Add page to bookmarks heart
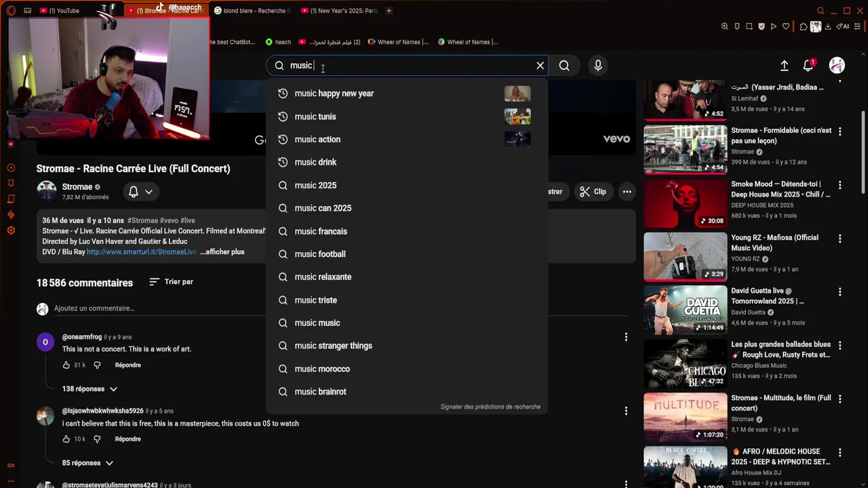 786,26
